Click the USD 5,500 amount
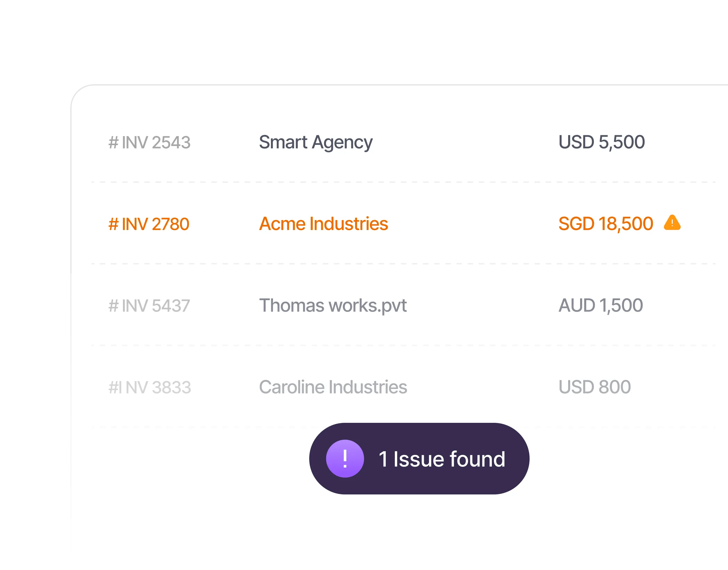728x570 pixels. point(601,142)
